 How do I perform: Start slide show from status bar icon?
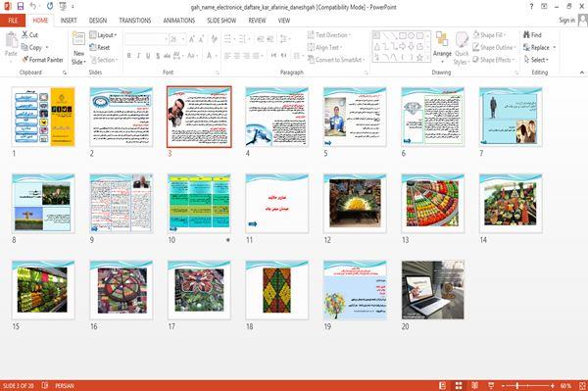(x=491, y=386)
